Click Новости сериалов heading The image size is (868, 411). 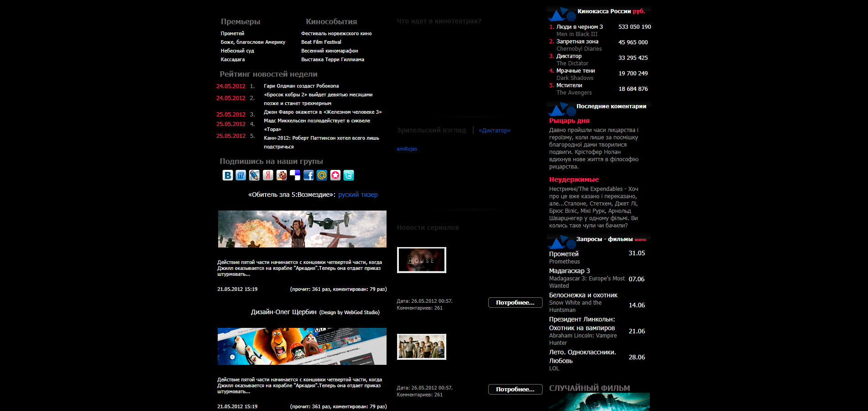click(x=428, y=227)
